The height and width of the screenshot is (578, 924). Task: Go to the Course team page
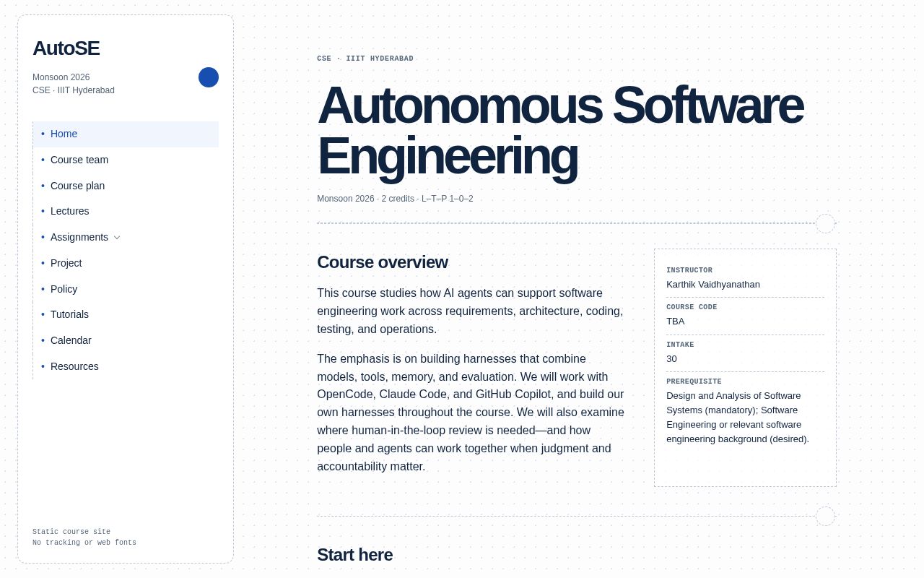(x=126, y=160)
